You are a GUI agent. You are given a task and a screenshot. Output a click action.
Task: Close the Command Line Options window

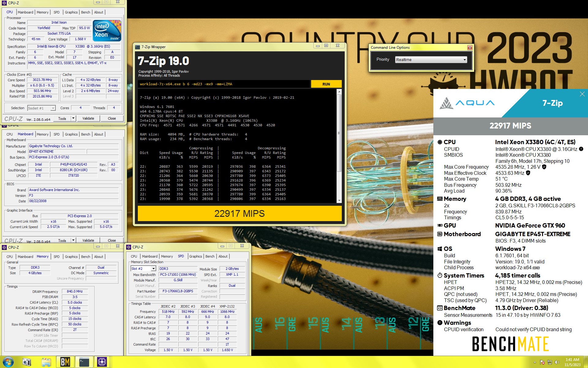click(x=470, y=48)
